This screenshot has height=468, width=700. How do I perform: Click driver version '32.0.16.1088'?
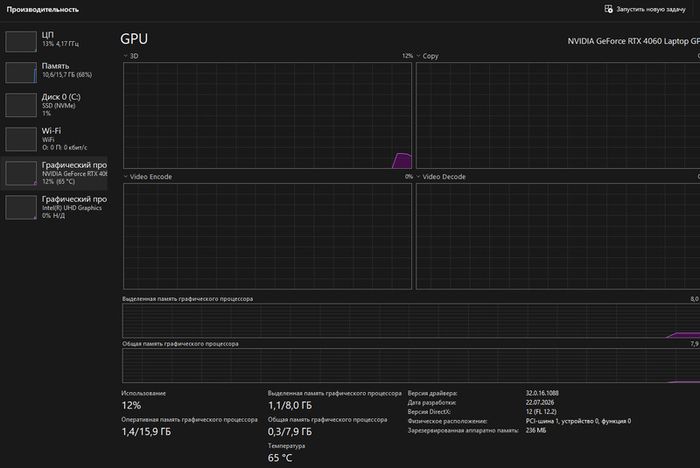(x=542, y=393)
